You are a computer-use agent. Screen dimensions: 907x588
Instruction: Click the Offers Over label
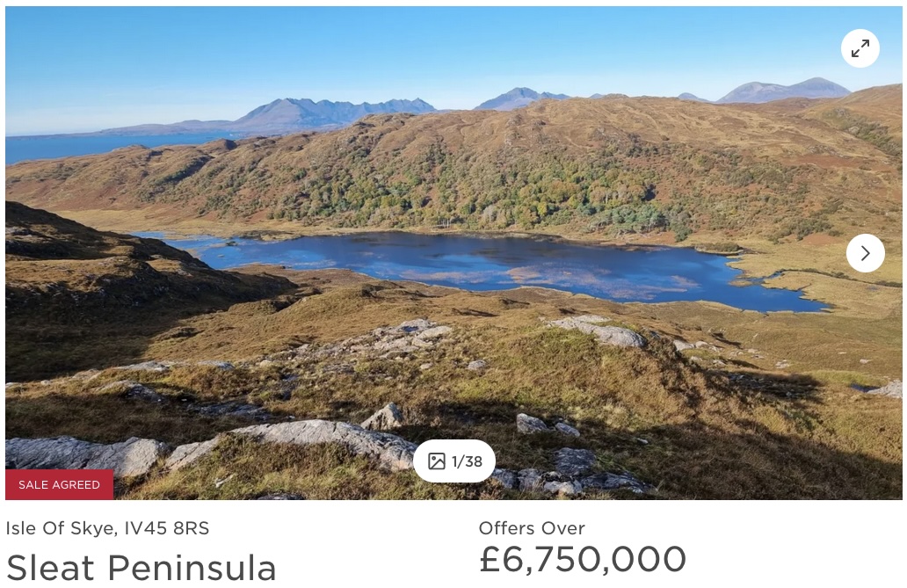point(532,528)
